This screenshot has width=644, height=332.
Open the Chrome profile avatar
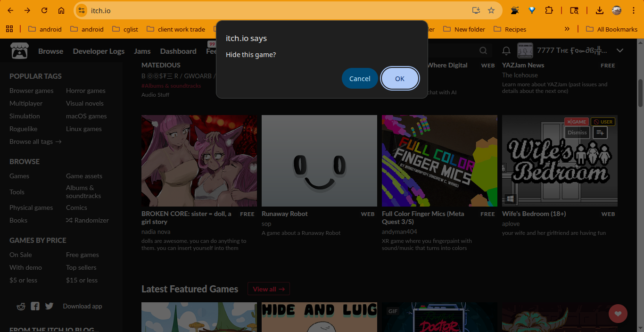tap(617, 10)
